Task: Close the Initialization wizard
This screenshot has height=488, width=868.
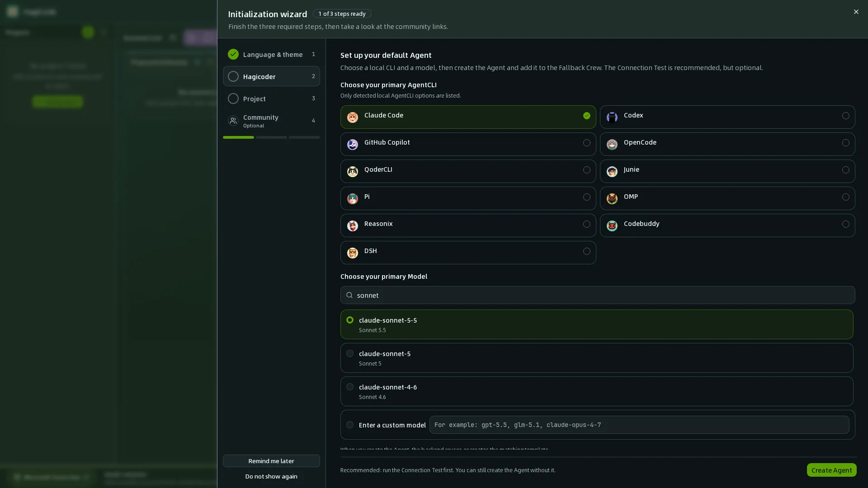Action: [856, 12]
